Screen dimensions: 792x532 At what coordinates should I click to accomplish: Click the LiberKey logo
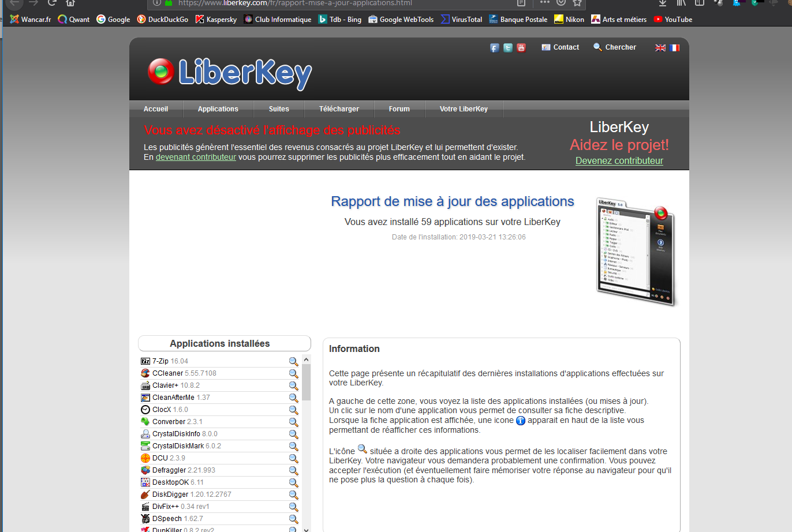coord(230,73)
